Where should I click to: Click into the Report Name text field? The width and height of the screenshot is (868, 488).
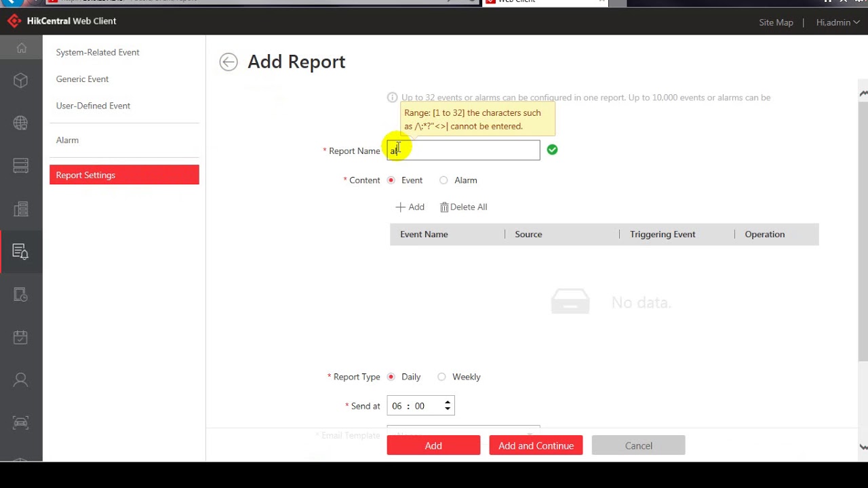coord(468,150)
